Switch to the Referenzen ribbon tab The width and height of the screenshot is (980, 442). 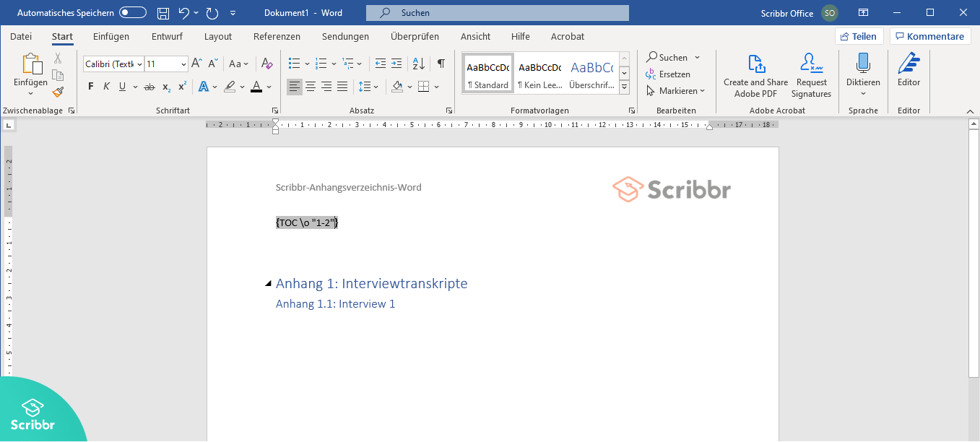click(277, 36)
